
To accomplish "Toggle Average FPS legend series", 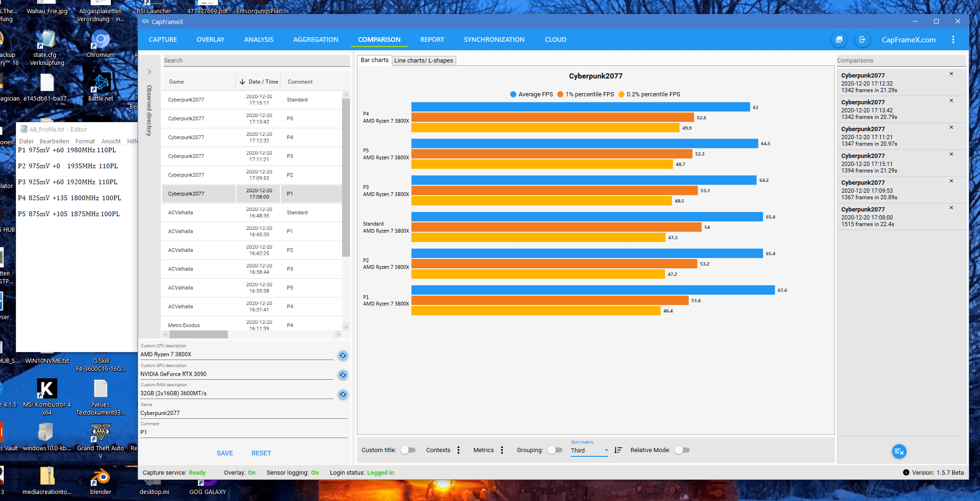I will (x=531, y=94).
